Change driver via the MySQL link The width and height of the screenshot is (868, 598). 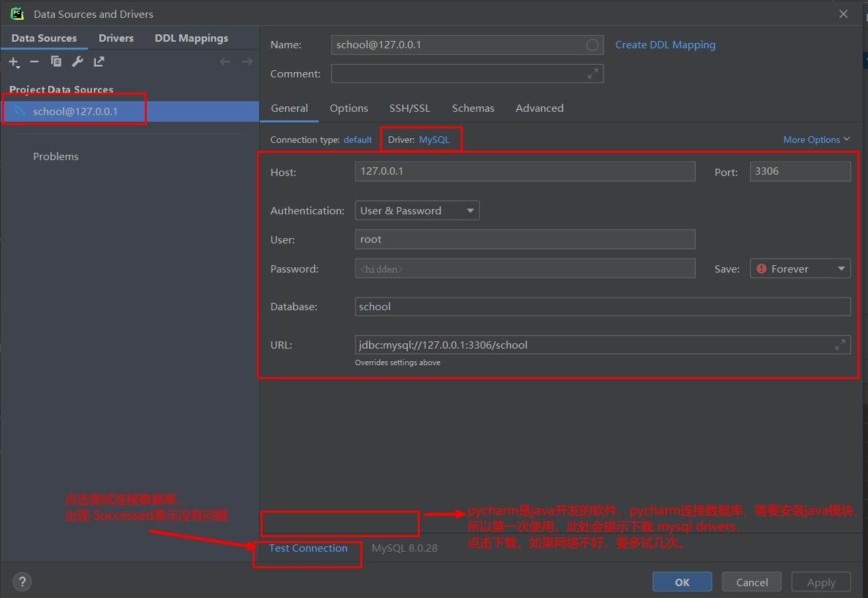point(434,140)
